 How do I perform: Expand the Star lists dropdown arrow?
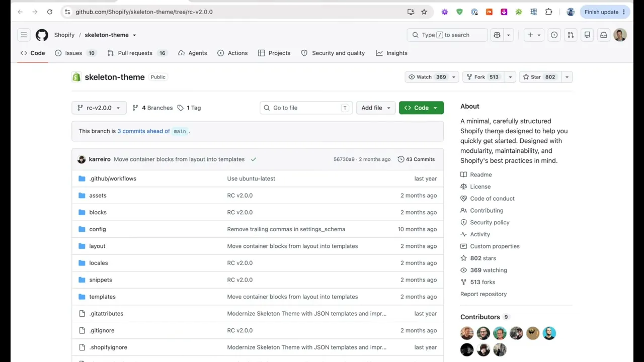click(x=567, y=77)
